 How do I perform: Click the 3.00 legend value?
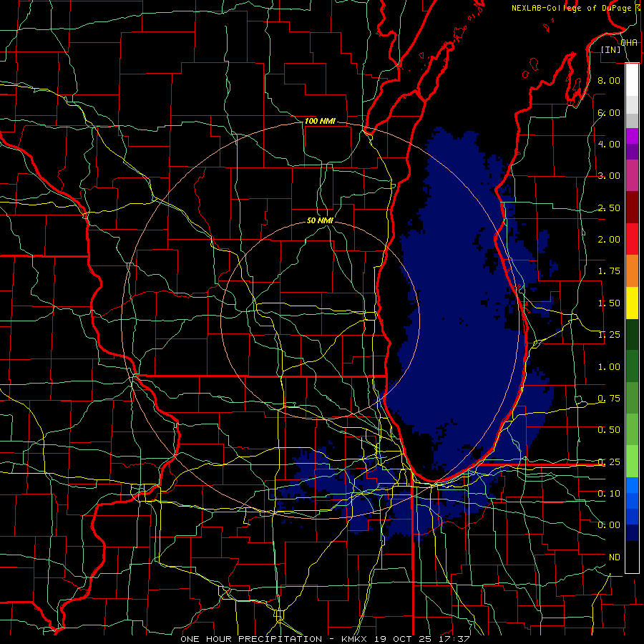click(x=609, y=176)
